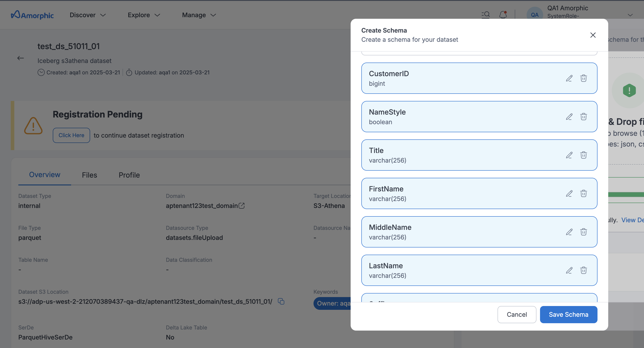Switch to the Files tab
The image size is (644, 348).
(89, 175)
